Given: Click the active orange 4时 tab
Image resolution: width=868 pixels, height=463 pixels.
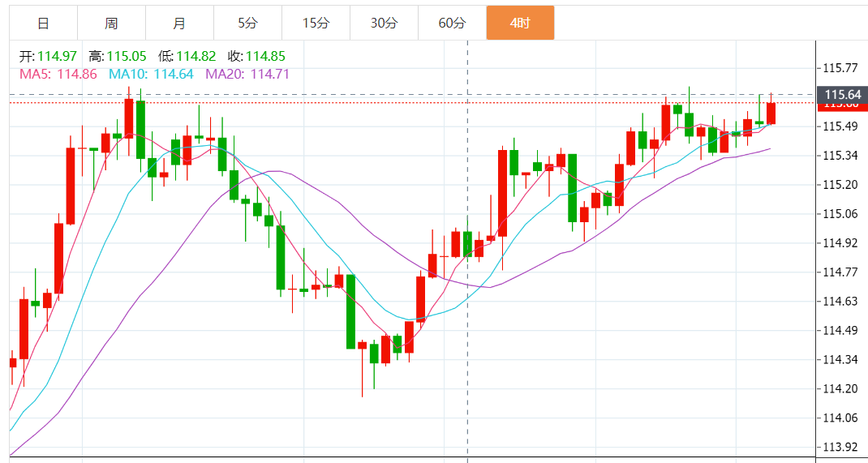Looking at the screenshot, I should pyautogui.click(x=520, y=23).
